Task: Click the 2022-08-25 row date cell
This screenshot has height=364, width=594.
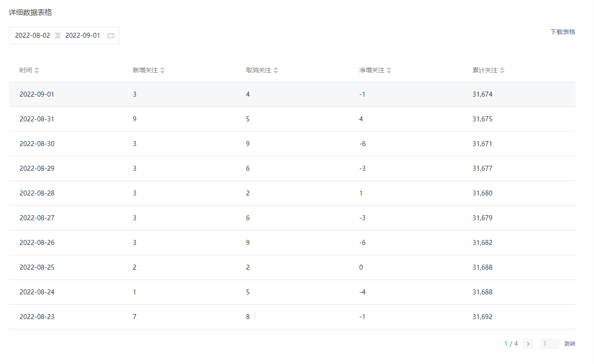Action: click(37, 267)
